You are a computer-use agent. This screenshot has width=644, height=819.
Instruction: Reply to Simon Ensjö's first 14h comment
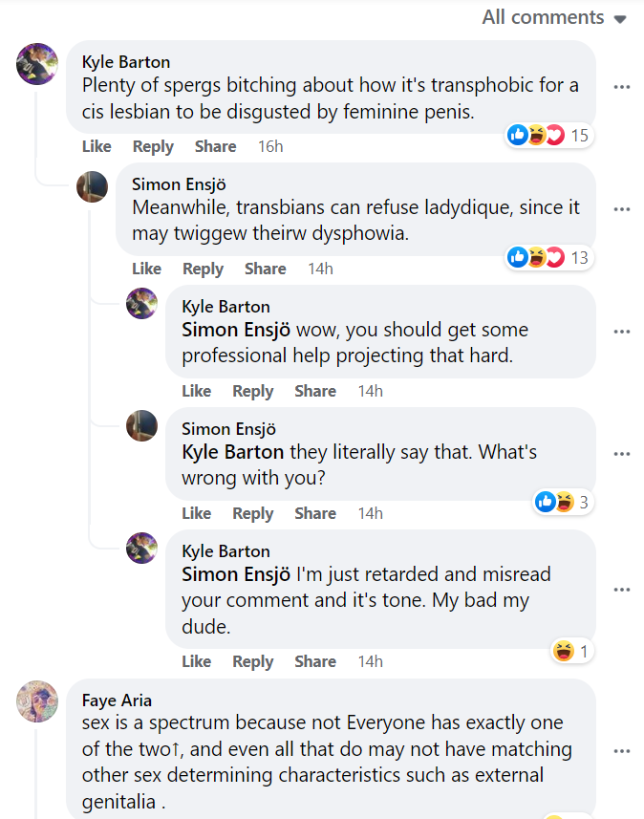[203, 269]
